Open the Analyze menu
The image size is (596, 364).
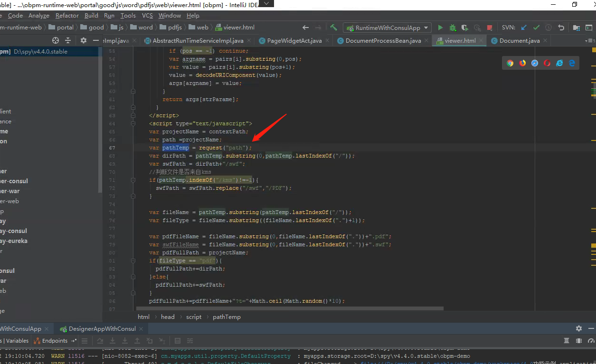point(39,16)
